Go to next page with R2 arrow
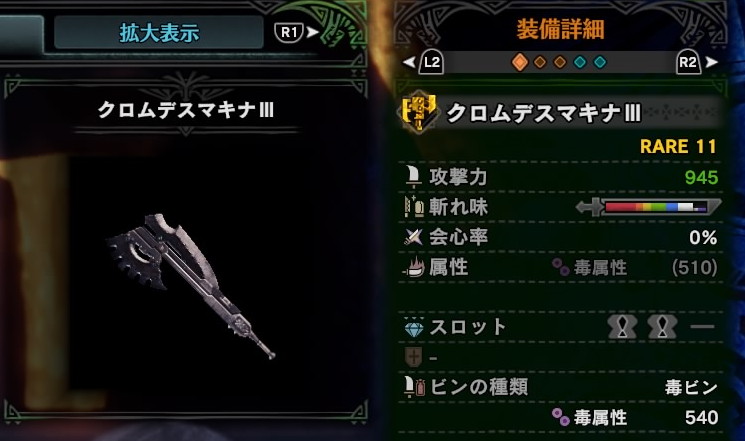This screenshot has height=441, width=745. pos(711,62)
